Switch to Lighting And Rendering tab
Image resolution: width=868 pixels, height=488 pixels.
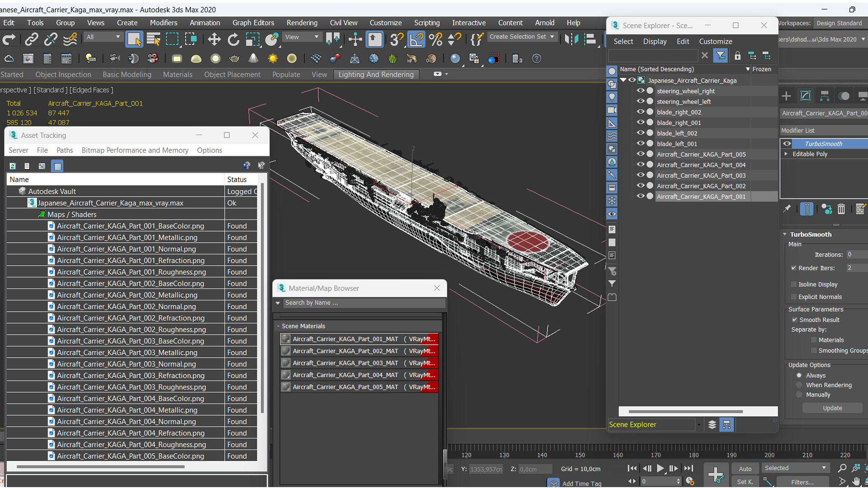pyautogui.click(x=376, y=75)
